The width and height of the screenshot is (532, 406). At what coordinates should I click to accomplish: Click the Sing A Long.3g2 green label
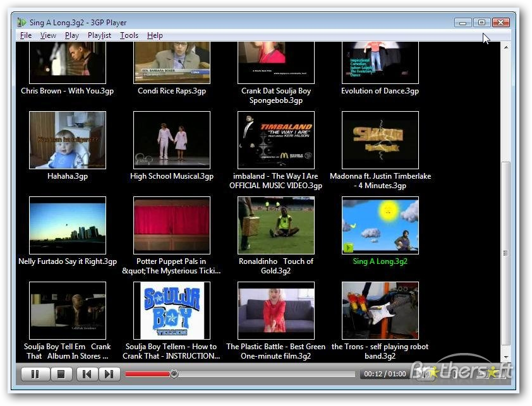[x=380, y=261]
